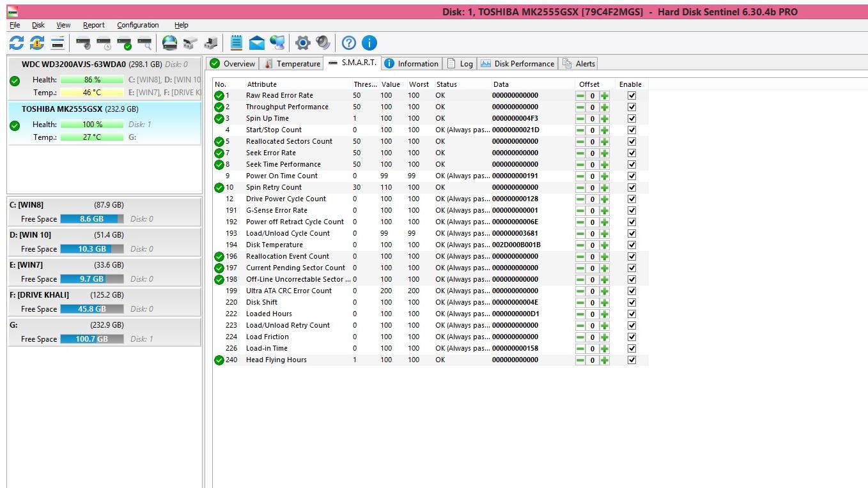868x488 pixels.
Task: Click the disk test icon with clock
Action: (104, 43)
